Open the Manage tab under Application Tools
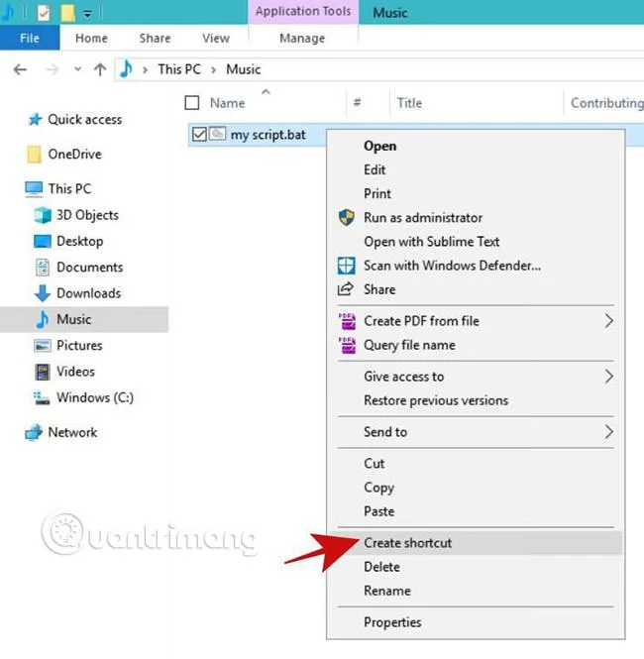 [302, 39]
